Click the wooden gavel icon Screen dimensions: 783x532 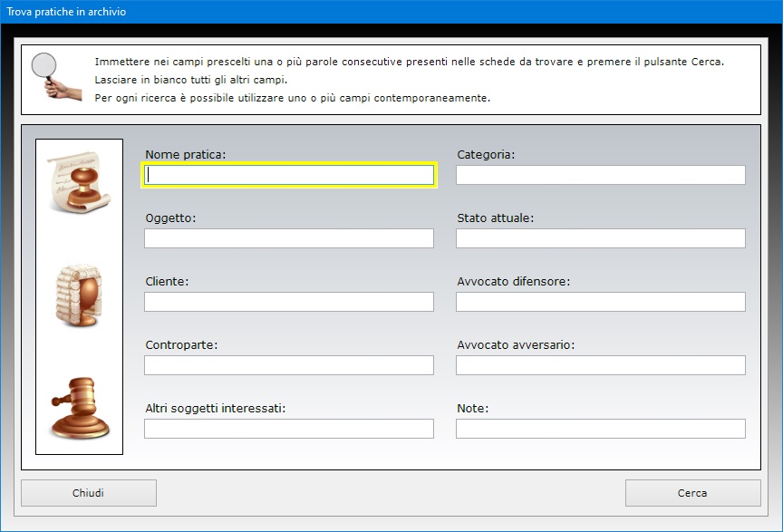(x=79, y=408)
